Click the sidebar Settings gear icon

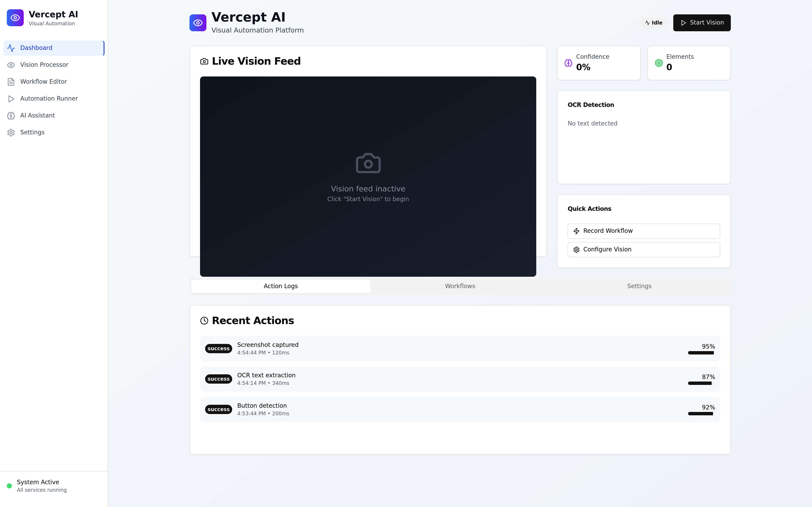tap(11, 132)
